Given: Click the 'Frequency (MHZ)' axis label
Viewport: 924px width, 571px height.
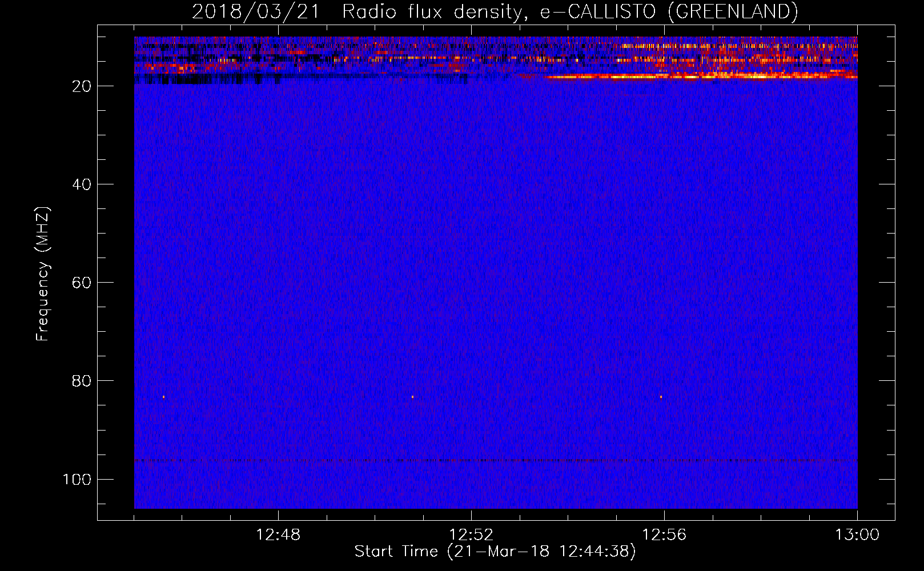Looking at the screenshot, I should (x=43, y=274).
